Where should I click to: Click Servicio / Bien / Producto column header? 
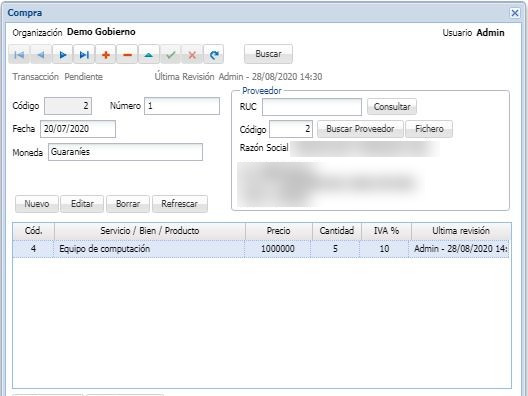click(150, 231)
